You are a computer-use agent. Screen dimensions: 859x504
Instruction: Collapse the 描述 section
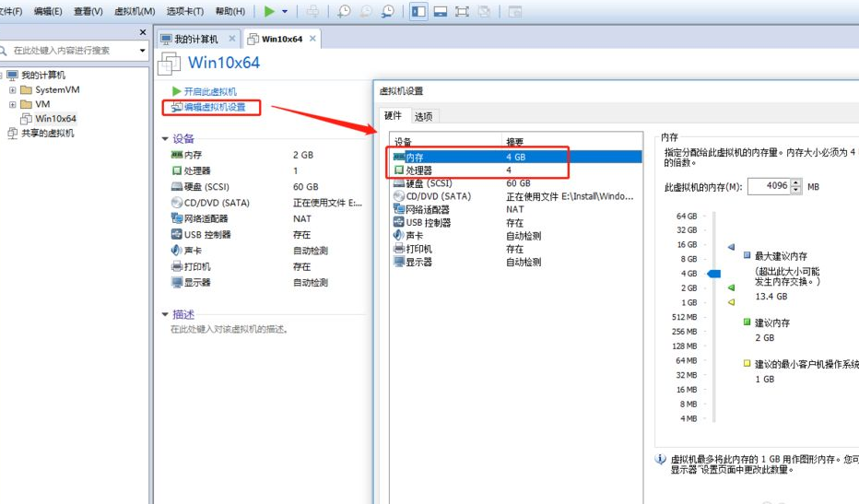(165, 314)
